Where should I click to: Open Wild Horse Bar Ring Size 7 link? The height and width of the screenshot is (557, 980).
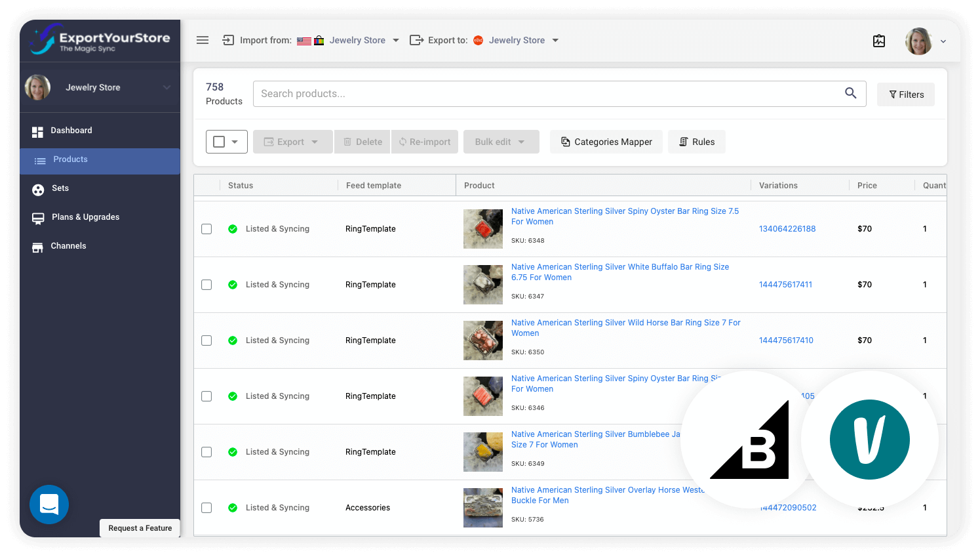tap(626, 328)
